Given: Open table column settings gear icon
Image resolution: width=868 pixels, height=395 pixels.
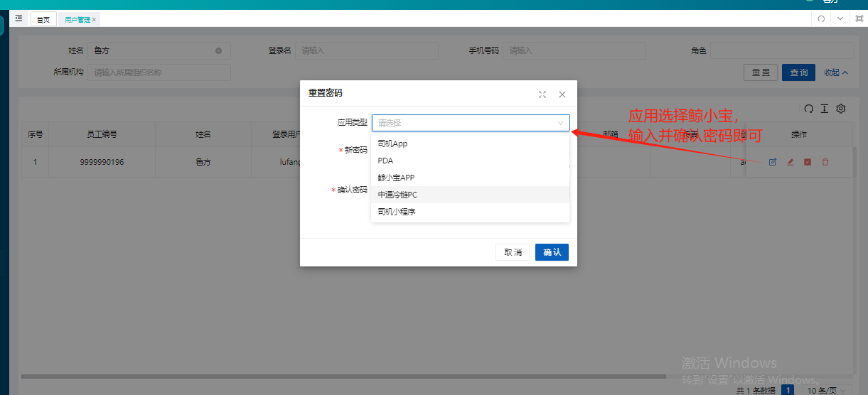Looking at the screenshot, I should point(841,109).
